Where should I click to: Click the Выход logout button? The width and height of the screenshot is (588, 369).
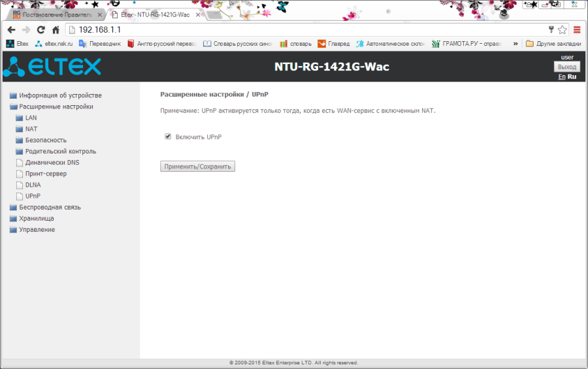(567, 67)
